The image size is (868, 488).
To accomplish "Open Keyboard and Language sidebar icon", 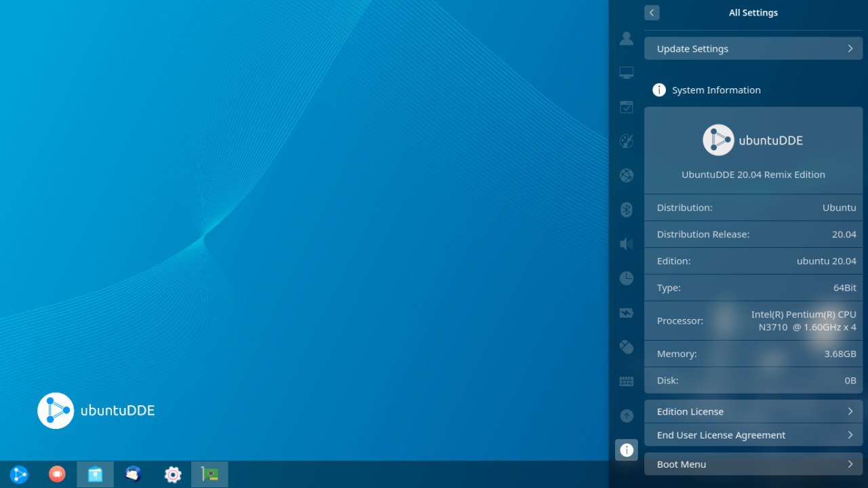I will point(627,381).
